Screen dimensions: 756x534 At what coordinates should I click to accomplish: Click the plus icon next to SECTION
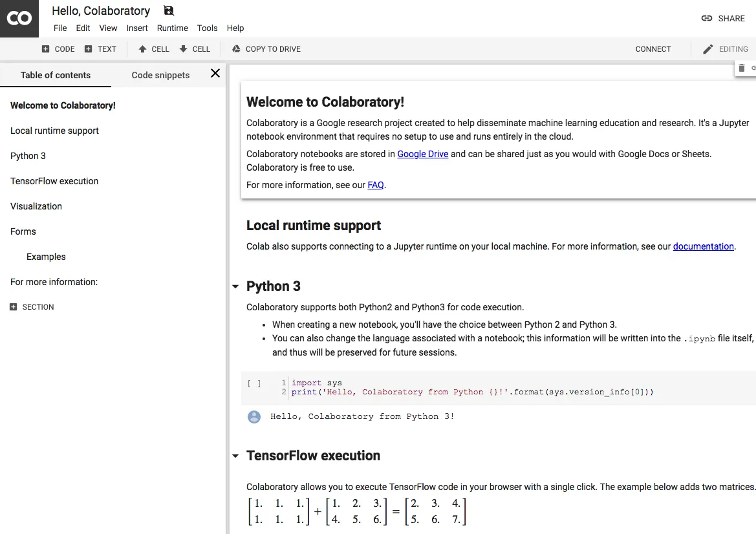click(x=14, y=307)
